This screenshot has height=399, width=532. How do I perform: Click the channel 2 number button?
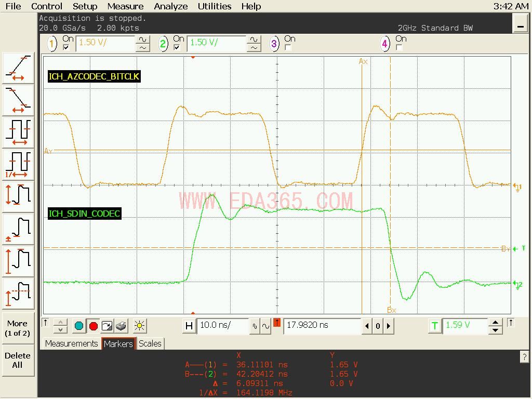coord(163,44)
